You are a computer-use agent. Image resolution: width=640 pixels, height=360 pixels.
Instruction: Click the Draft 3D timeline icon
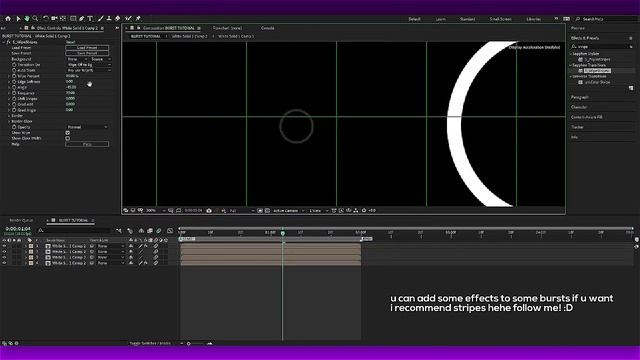coord(130,231)
